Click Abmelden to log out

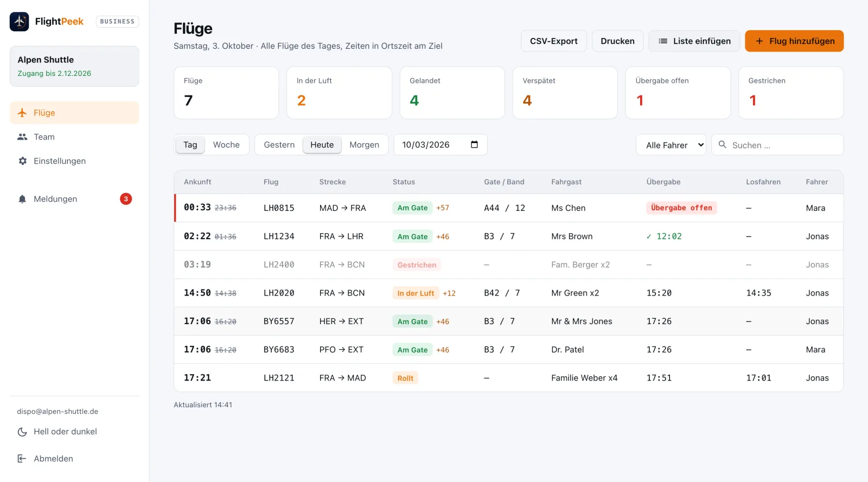click(74, 459)
